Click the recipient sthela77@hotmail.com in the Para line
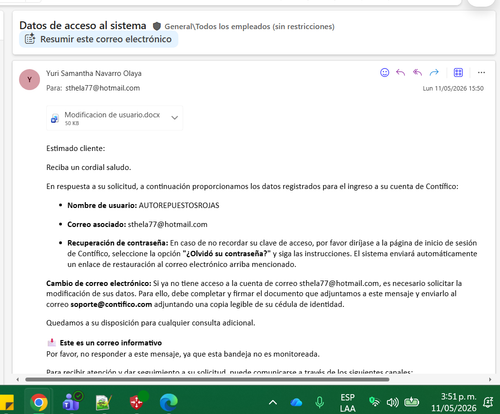Screen dimensions: 500x414 pyautogui.click(x=103, y=88)
